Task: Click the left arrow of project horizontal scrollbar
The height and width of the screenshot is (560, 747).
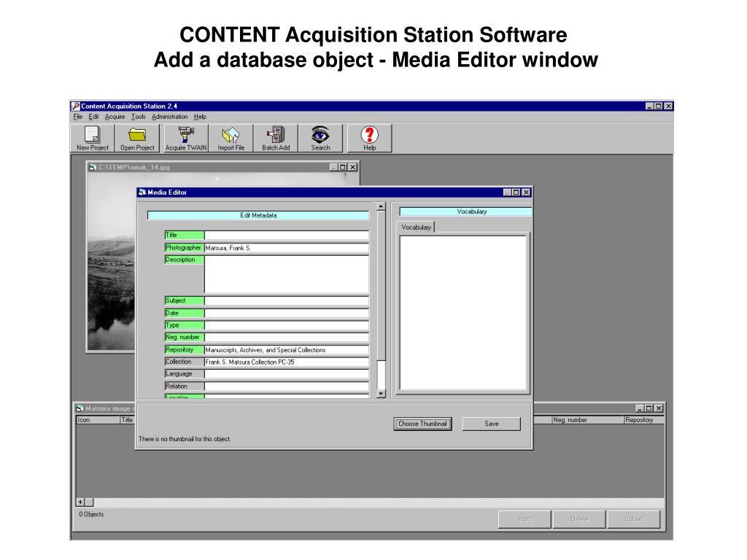Action: [x=80, y=502]
